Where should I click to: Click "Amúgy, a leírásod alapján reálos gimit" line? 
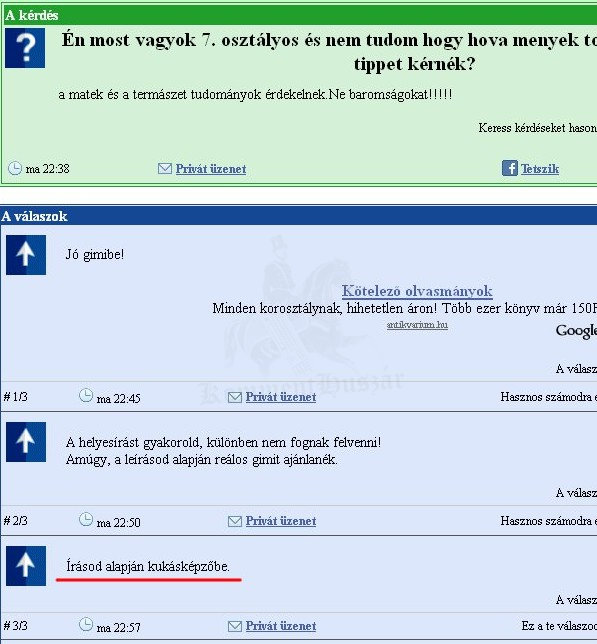click(x=202, y=459)
